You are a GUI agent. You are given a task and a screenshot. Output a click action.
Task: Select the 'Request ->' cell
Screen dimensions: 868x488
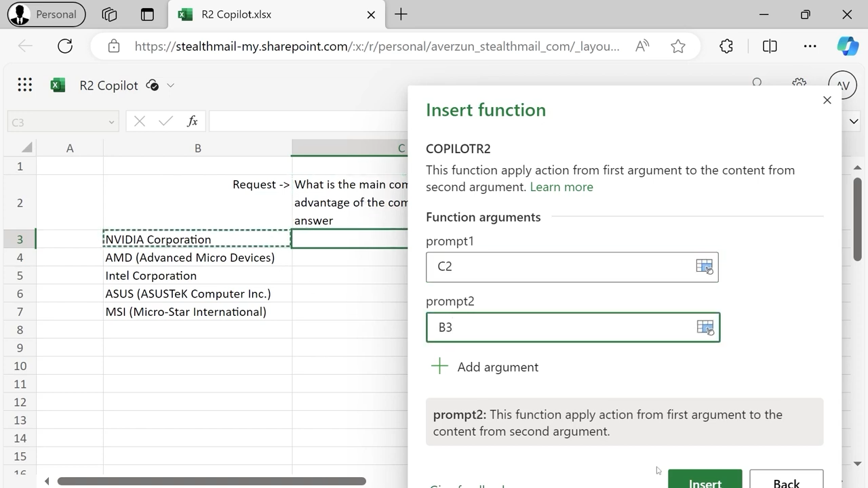pyautogui.click(x=197, y=203)
